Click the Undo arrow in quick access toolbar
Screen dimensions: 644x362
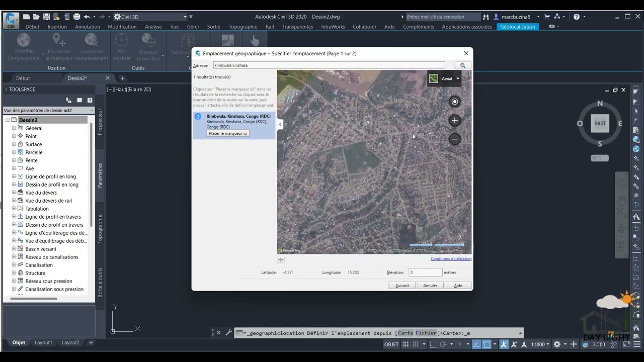pyautogui.click(x=87, y=17)
